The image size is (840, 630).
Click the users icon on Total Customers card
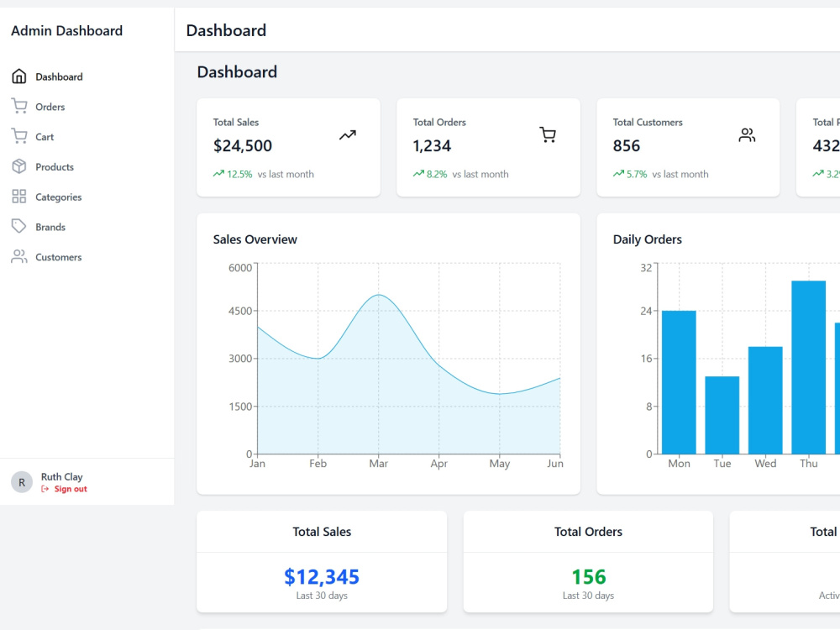coord(747,135)
